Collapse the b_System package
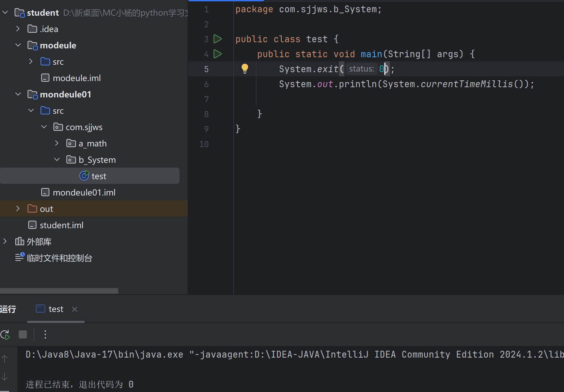Viewport: 564px width, 392px height. [57, 160]
